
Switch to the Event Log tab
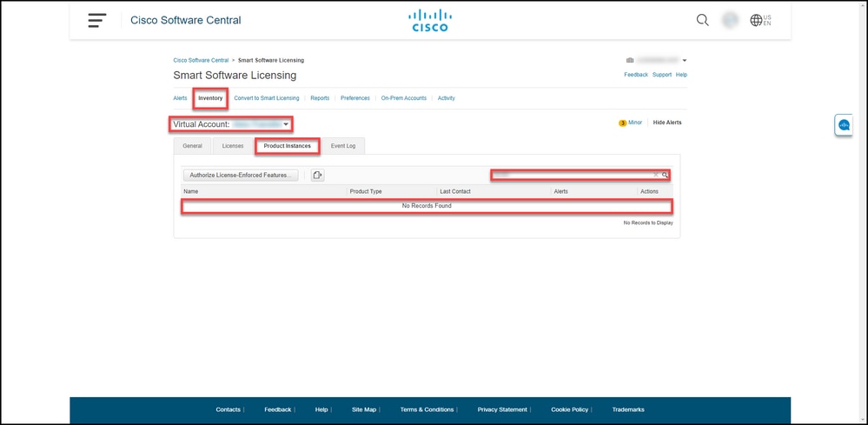tap(343, 146)
